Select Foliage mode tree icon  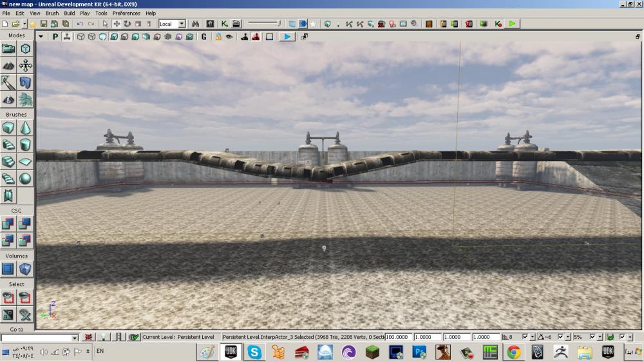[x=25, y=99]
